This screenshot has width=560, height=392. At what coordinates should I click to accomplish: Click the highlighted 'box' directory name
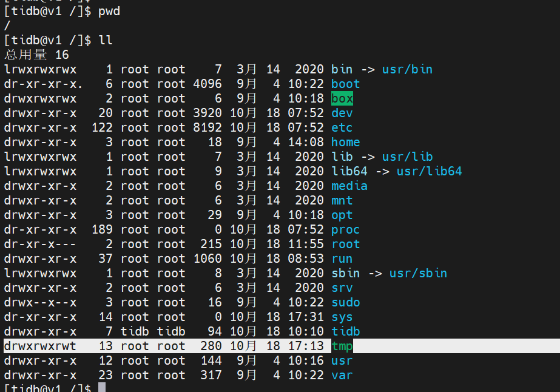click(342, 98)
